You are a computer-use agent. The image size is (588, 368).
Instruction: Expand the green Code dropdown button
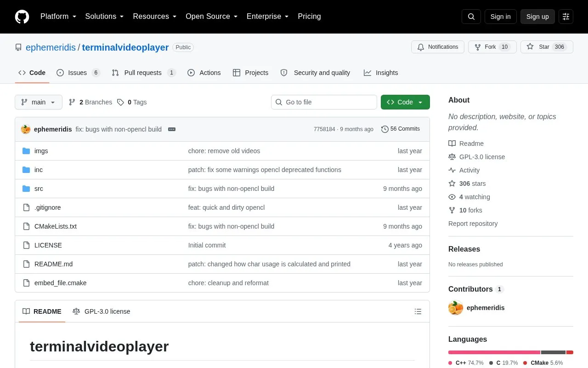(405, 102)
